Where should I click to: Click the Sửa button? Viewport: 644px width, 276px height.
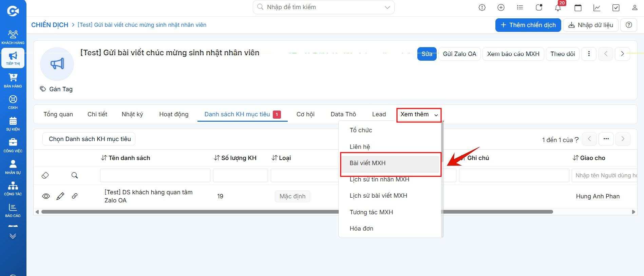pyautogui.click(x=427, y=54)
